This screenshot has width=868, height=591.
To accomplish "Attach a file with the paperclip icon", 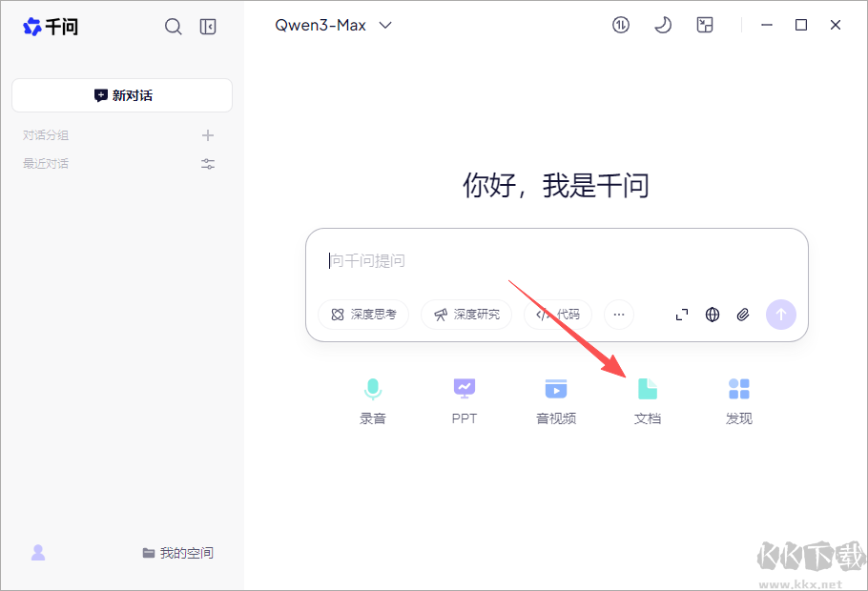I will [743, 315].
